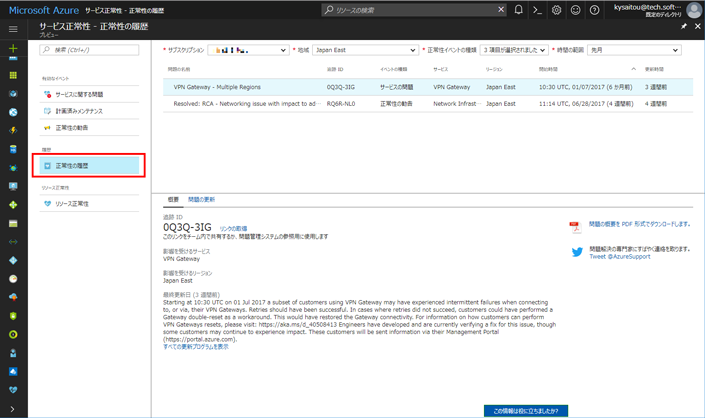The width and height of the screenshot is (705, 418).
Task: Launch Cloud Shell from the top bar
Action: pyautogui.click(x=537, y=10)
